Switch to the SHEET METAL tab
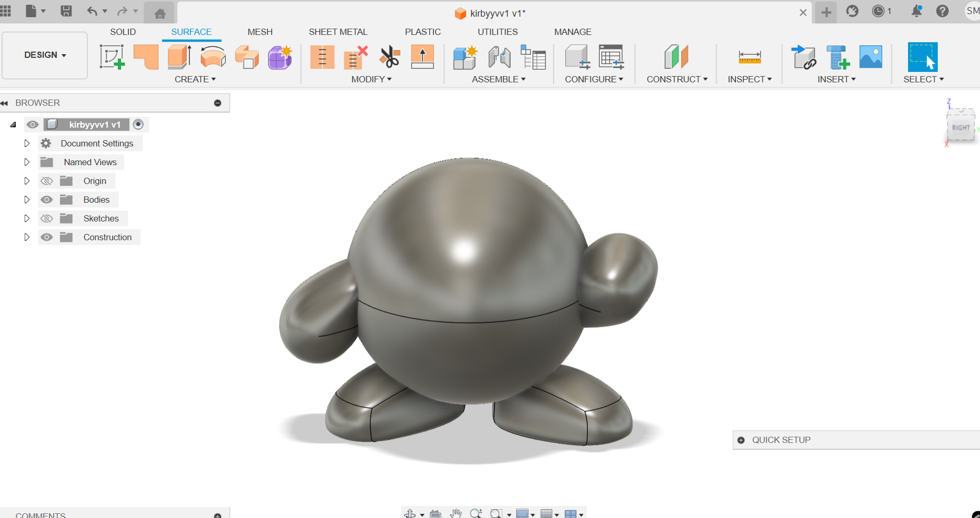The width and height of the screenshot is (980, 518). (338, 32)
